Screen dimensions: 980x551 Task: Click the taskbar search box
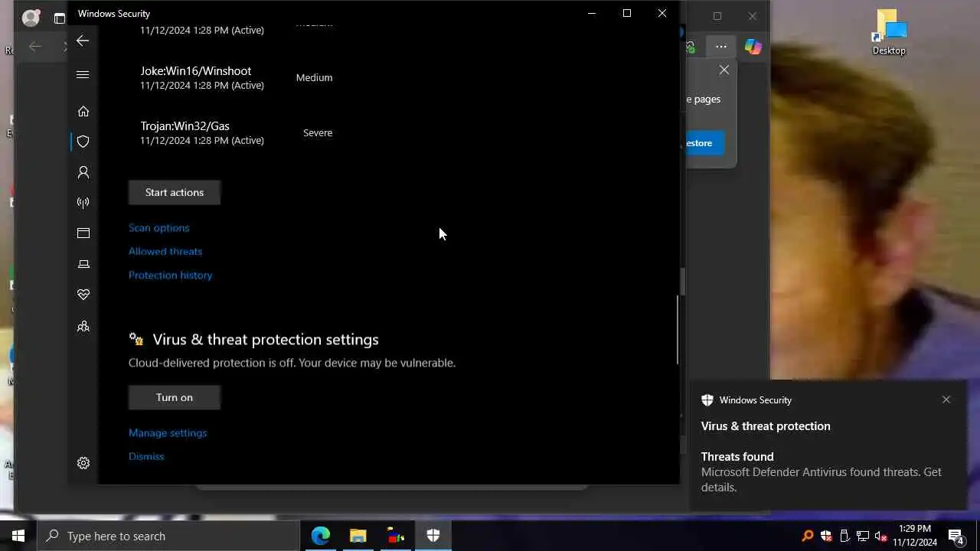168,536
